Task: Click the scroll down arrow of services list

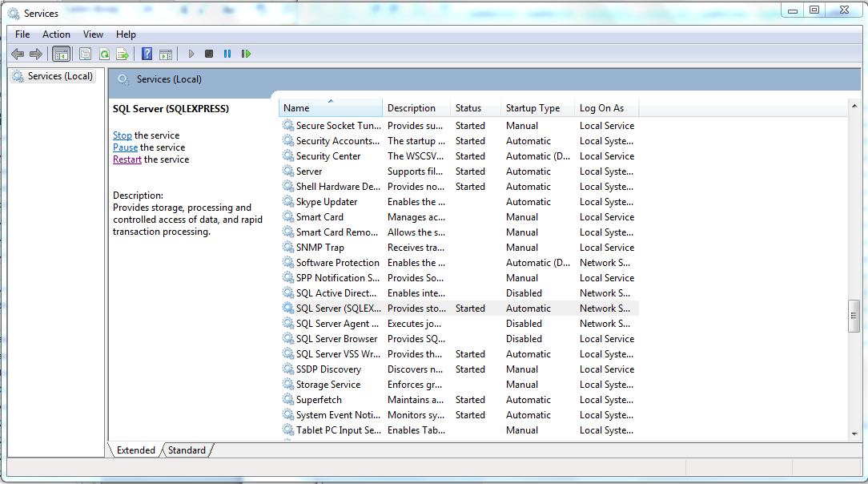Action: point(854,434)
